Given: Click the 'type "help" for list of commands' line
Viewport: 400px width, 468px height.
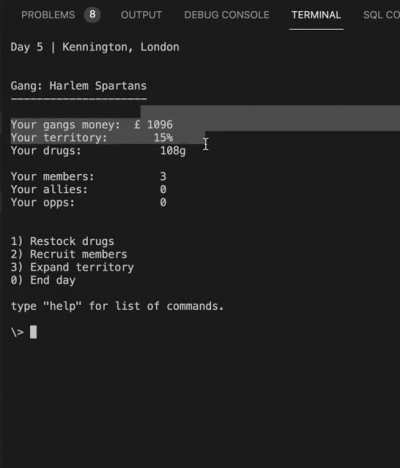Looking at the screenshot, I should [x=117, y=306].
